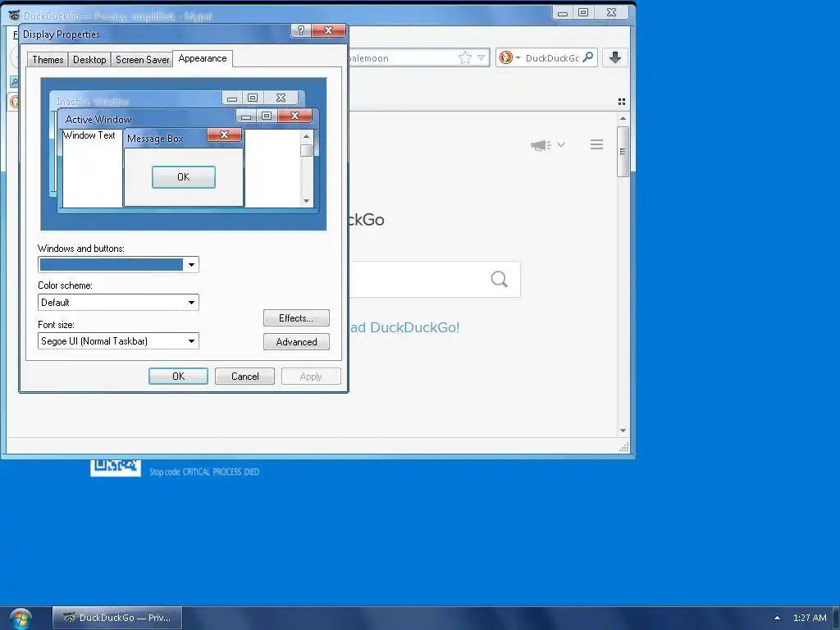
Task: Confirm Display Properties with OK
Action: 178,376
